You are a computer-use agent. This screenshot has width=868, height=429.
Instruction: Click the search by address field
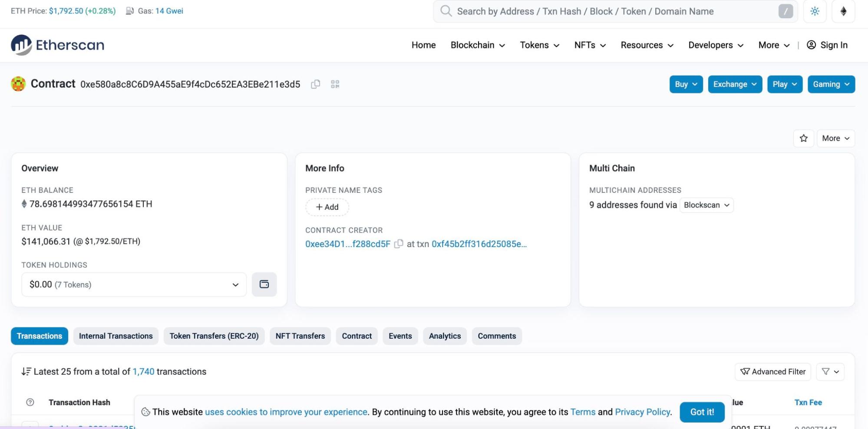[x=608, y=11]
